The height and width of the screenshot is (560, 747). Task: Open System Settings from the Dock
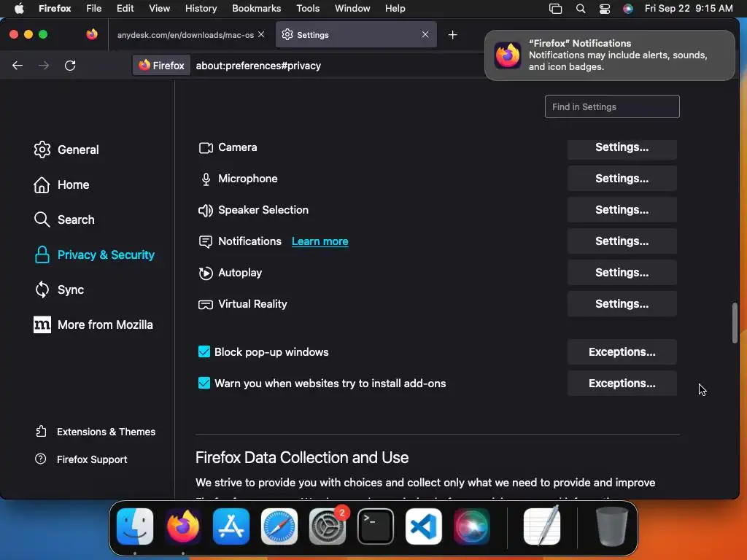coord(328,526)
